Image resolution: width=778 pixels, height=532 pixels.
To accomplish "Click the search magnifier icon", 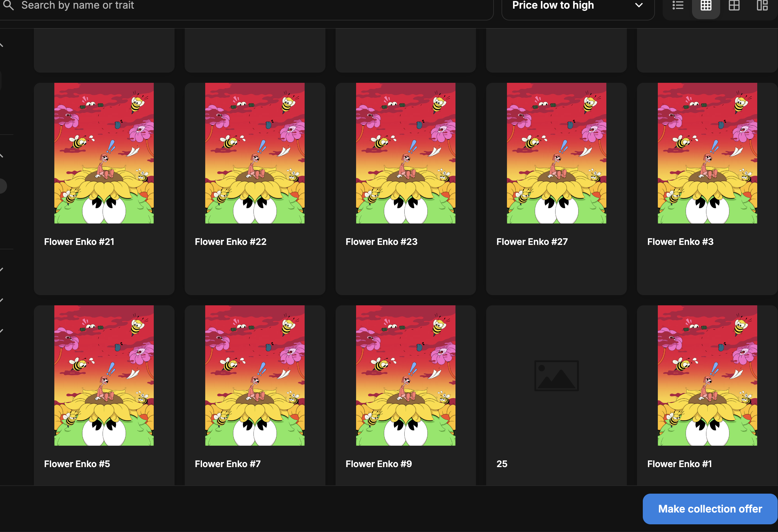I will tap(9, 5).
